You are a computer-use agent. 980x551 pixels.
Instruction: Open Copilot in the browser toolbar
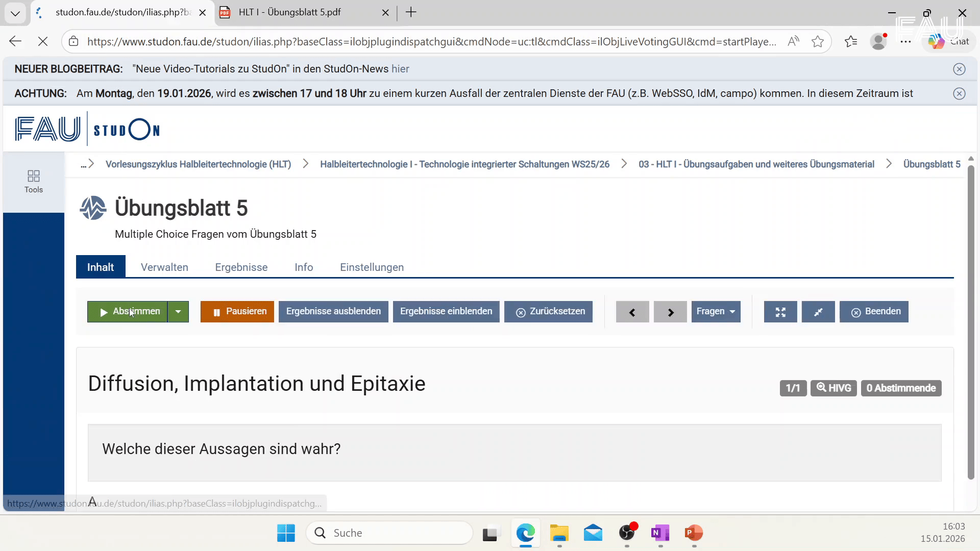[937, 41]
